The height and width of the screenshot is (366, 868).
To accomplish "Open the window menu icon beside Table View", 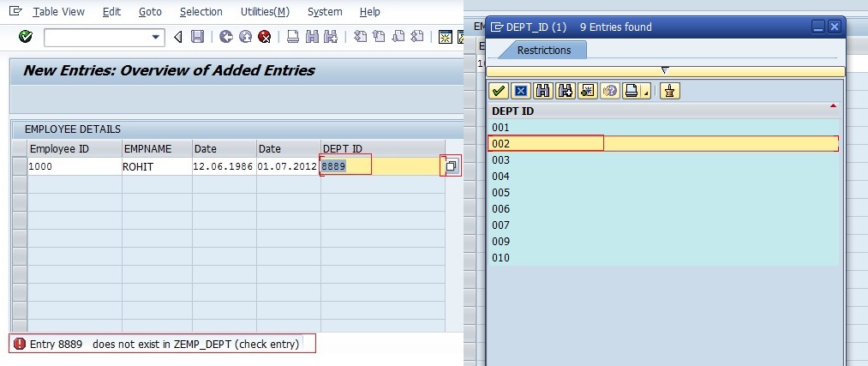I will [16, 10].
